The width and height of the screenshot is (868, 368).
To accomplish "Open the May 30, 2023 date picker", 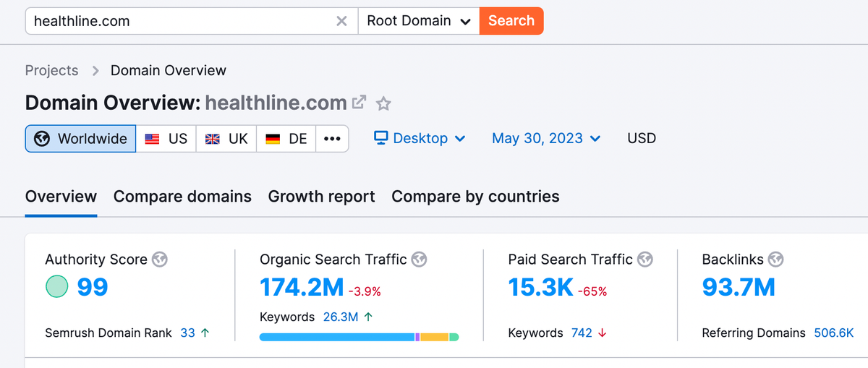I will click(x=546, y=139).
